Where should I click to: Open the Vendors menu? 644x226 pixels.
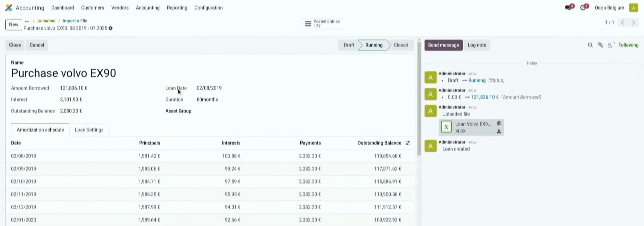click(120, 8)
